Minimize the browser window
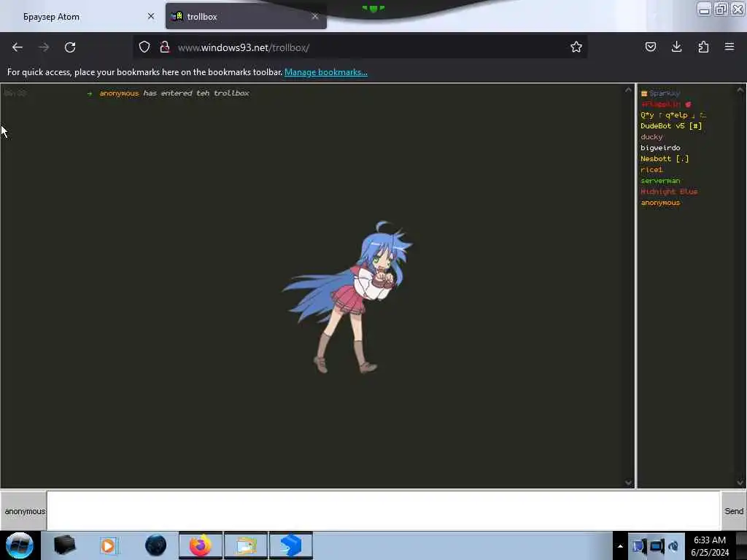The height and width of the screenshot is (560, 747). coord(704,9)
